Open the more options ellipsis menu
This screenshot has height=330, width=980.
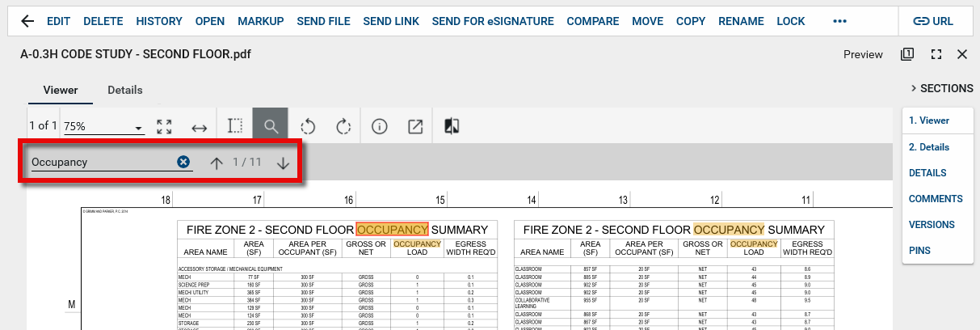click(x=840, y=21)
